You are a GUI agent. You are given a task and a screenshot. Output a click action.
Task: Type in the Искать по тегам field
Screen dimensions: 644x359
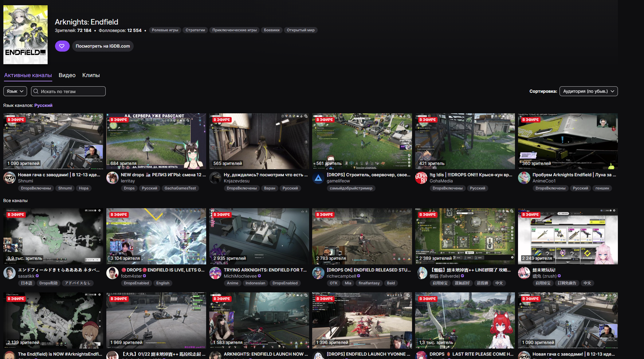[71, 91]
